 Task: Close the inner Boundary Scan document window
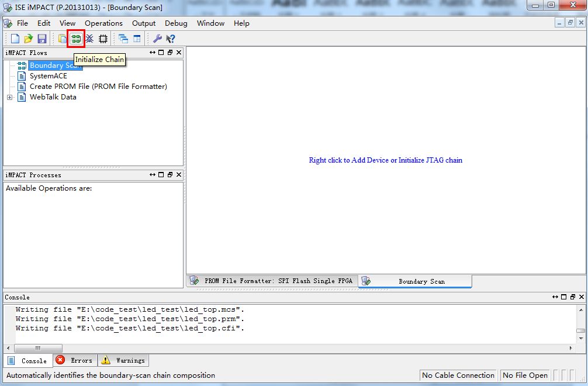click(x=581, y=23)
